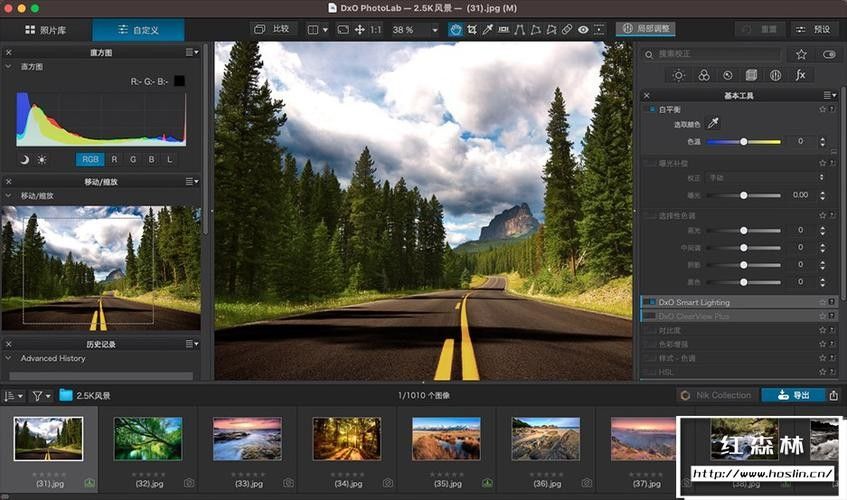This screenshot has width=847, height=500.
Task: Click the 导出 export button
Action: [793, 395]
